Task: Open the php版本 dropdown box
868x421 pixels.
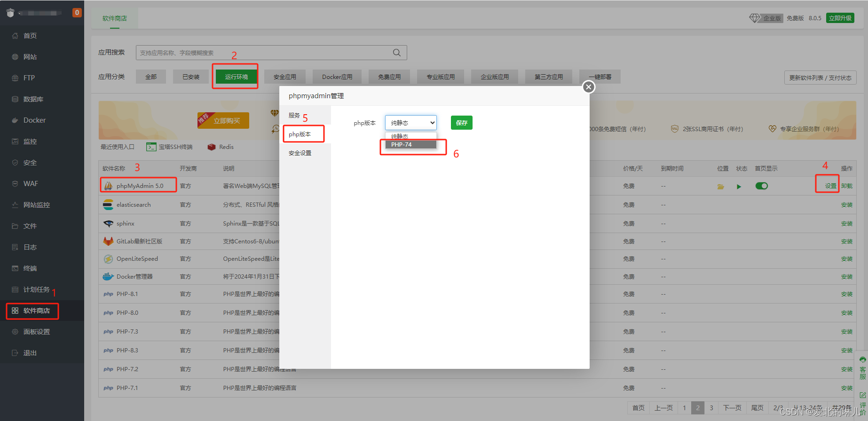Action: click(x=411, y=123)
